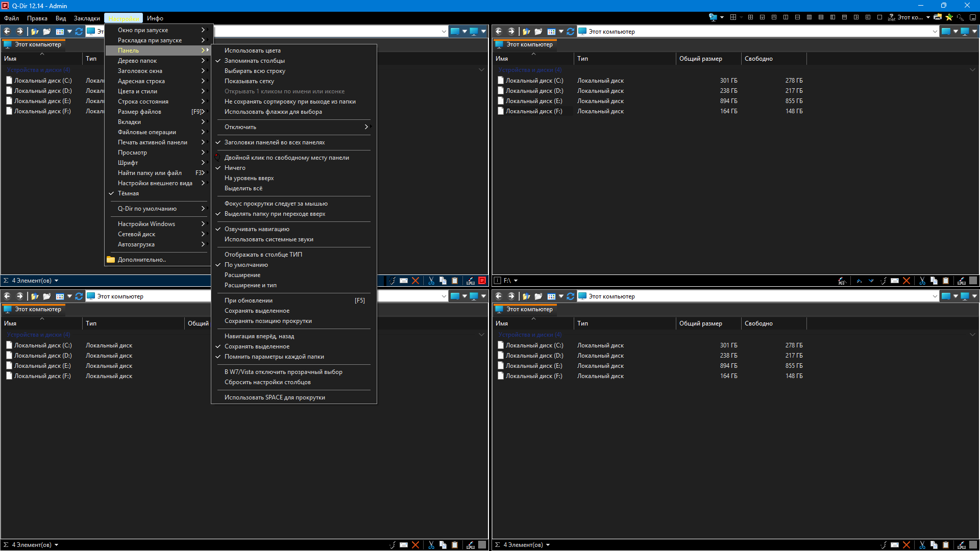Select 'Локальный диск (C:)' in top-right pane

[x=534, y=81]
